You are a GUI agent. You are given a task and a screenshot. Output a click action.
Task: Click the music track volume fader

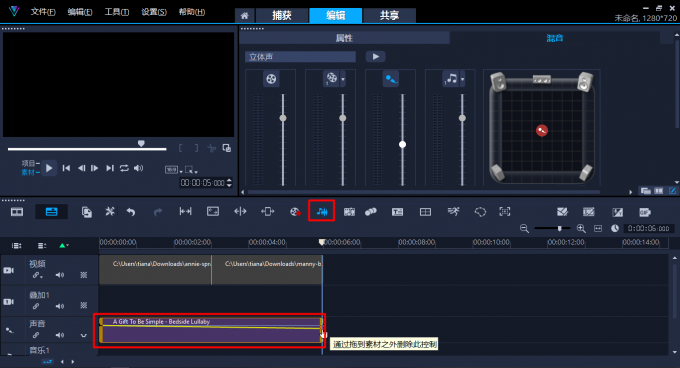(x=462, y=118)
